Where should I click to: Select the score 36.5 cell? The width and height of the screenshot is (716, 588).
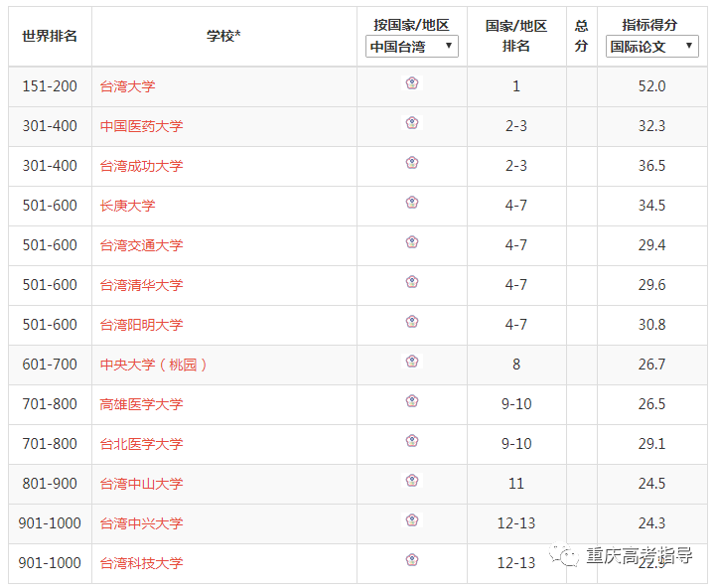coord(652,166)
